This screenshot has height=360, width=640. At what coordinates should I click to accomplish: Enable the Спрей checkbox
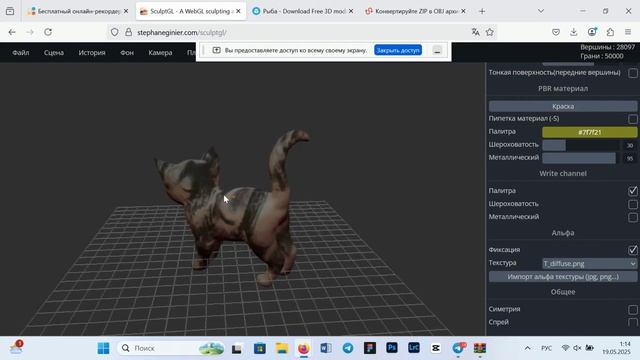coord(633,322)
